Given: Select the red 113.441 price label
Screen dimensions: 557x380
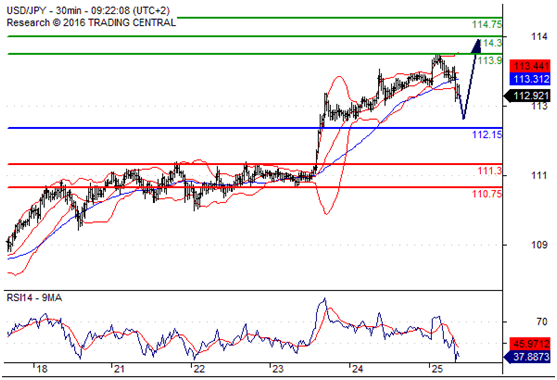Looking at the screenshot, I should (530, 66).
